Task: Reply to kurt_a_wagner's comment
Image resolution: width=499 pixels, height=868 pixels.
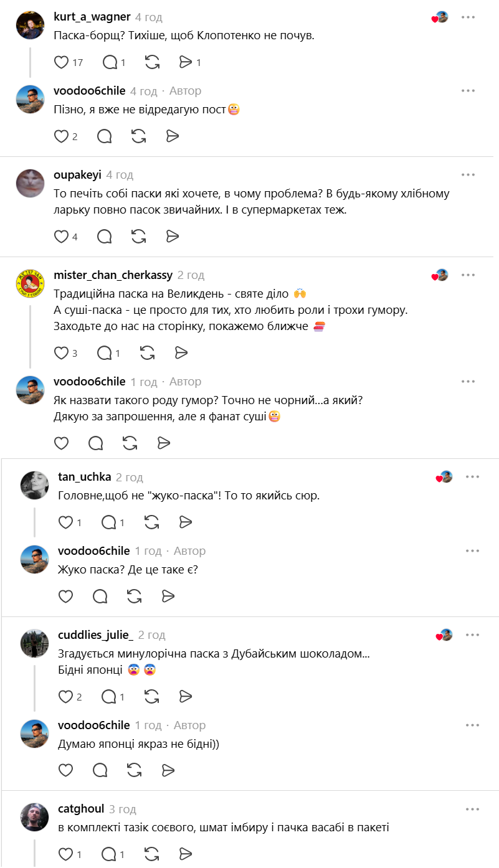Action: (110, 62)
